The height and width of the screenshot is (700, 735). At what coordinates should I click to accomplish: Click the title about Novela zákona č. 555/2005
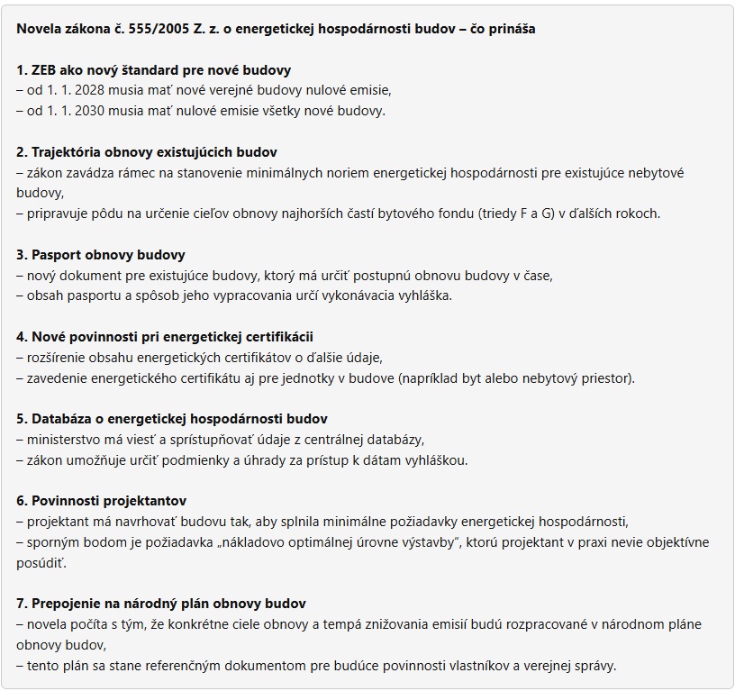coord(276,29)
